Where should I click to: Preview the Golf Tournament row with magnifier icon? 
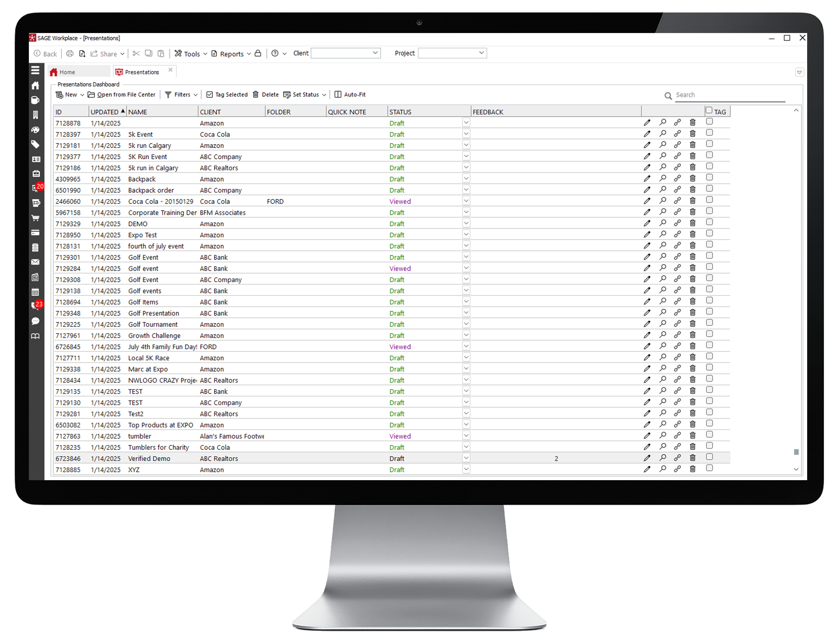pyautogui.click(x=663, y=323)
